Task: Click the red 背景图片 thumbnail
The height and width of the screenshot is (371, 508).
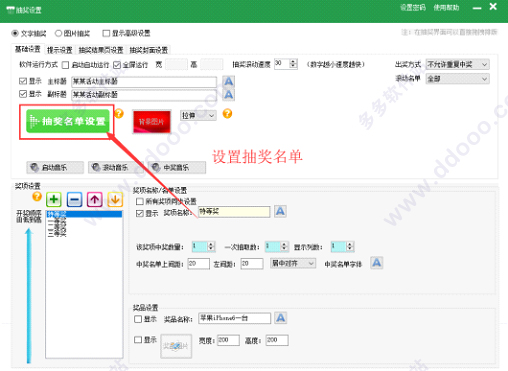Action: (152, 122)
